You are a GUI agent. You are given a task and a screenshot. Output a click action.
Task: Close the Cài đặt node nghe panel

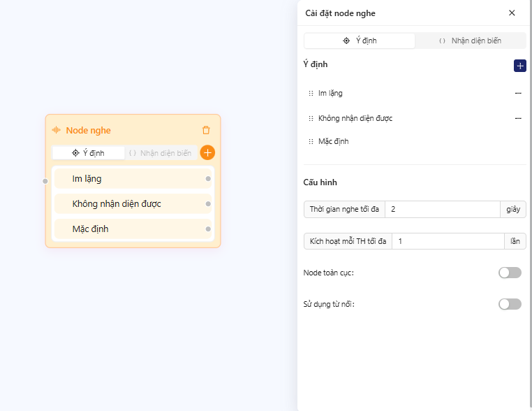[512, 13]
